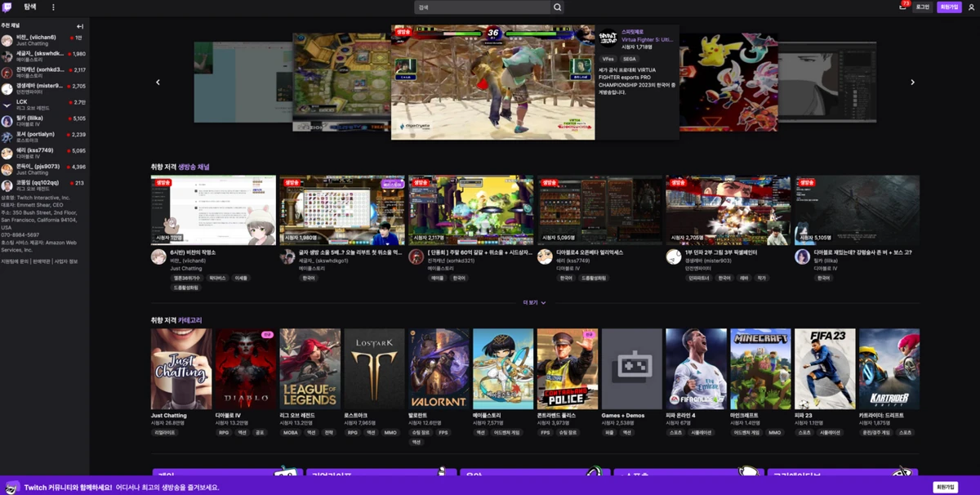Click the VFes tag on featured stream
This screenshot has width=980, height=495.
(x=608, y=59)
